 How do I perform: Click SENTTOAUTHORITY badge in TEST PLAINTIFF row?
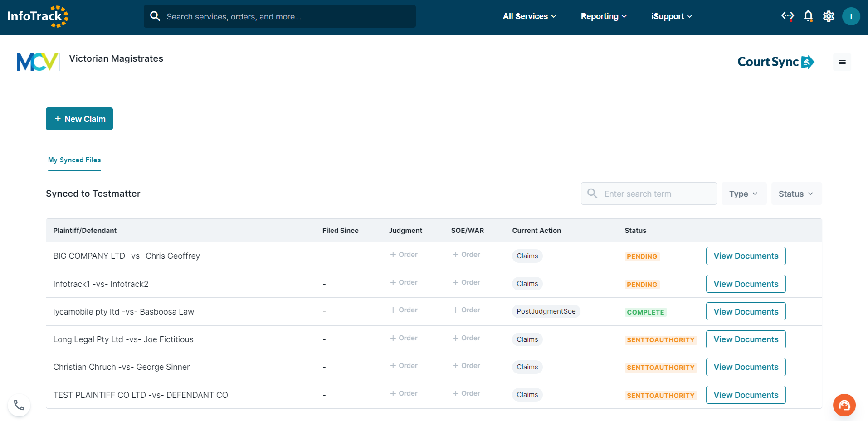(x=660, y=396)
